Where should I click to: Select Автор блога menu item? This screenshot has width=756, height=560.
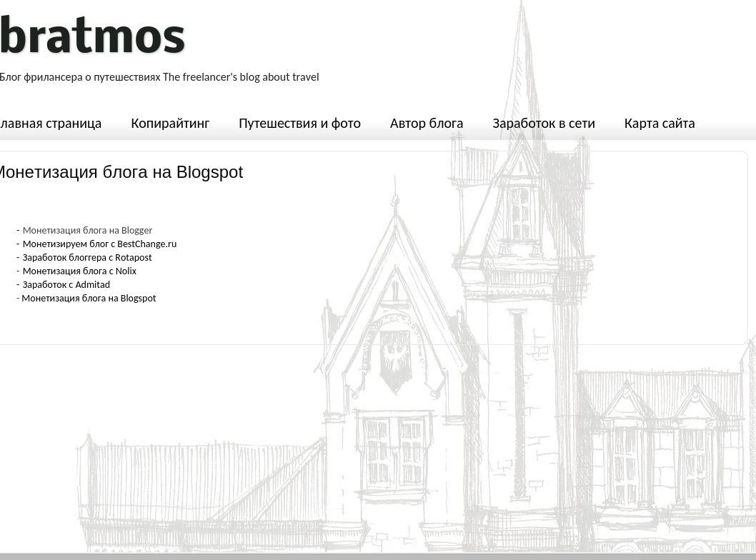(x=426, y=124)
